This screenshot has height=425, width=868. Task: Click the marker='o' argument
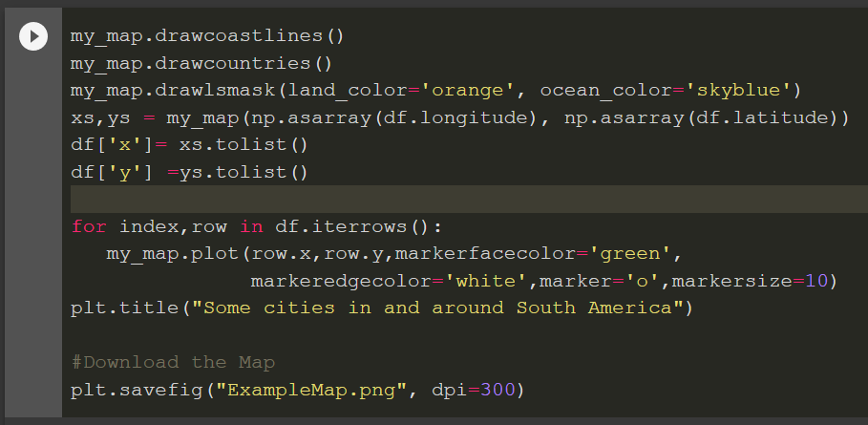tap(600, 281)
